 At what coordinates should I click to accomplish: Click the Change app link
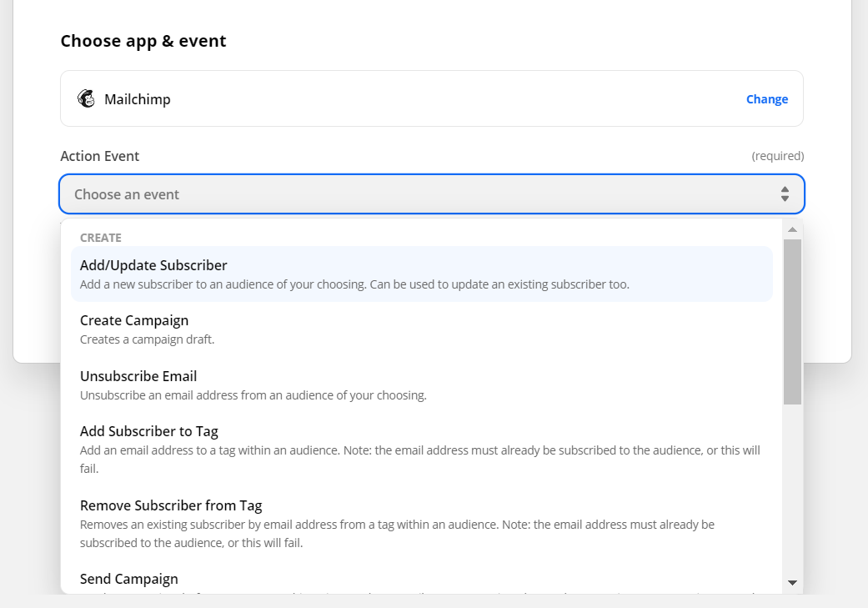point(767,99)
